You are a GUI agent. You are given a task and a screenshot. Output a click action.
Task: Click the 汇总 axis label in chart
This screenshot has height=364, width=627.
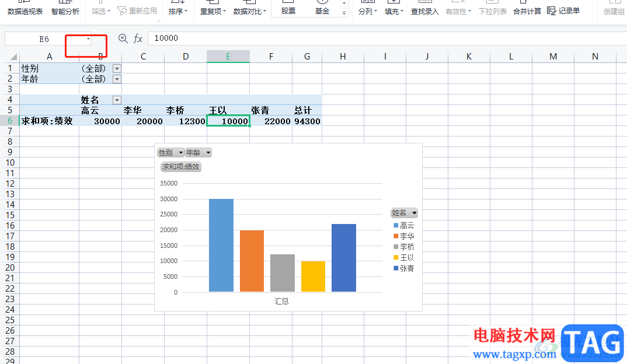tap(281, 301)
